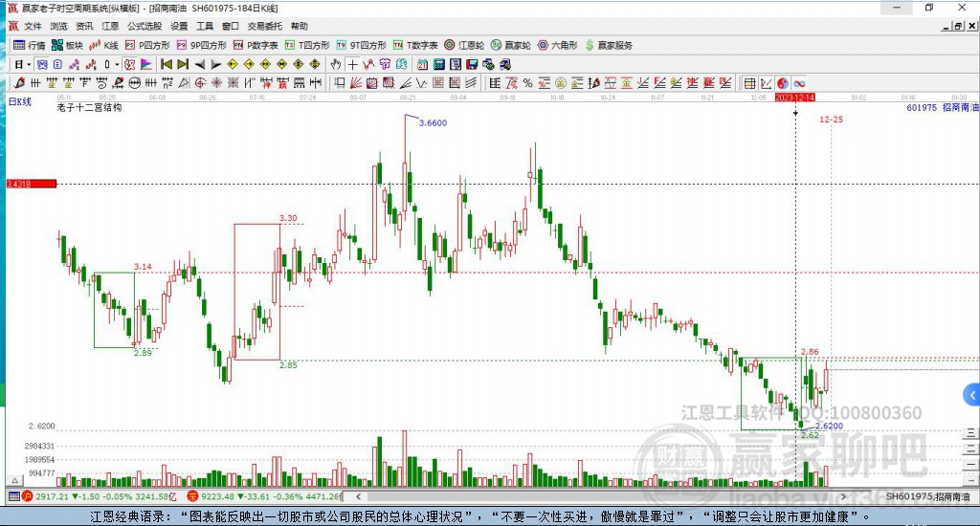
Task: Jump to last bar icon
Action: pos(183,64)
